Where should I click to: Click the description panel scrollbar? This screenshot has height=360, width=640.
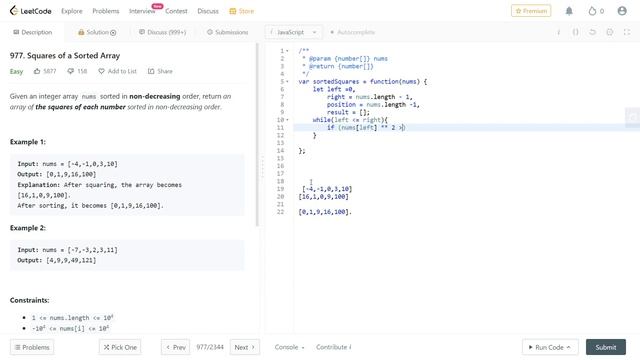tap(257, 135)
